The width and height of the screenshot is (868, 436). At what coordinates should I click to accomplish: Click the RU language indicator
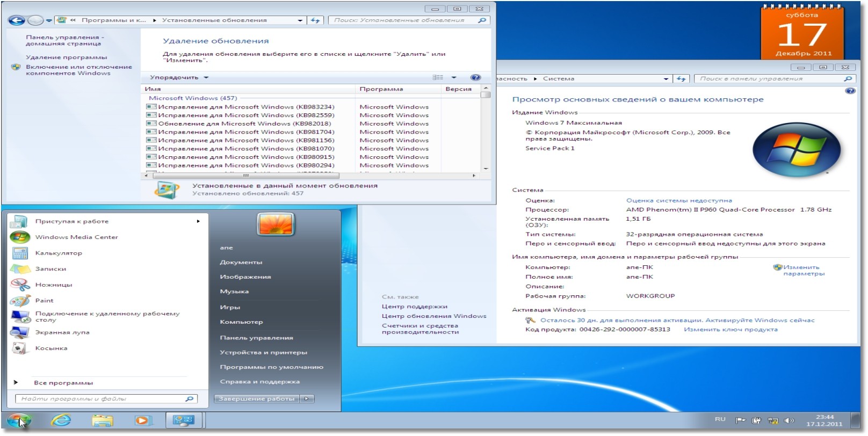click(x=720, y=419)
